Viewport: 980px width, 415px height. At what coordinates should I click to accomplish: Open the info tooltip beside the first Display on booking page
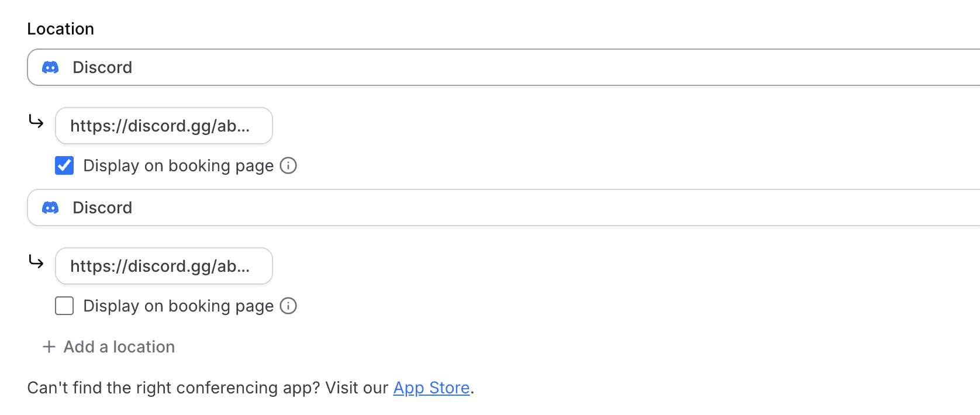tap(288, 166)
